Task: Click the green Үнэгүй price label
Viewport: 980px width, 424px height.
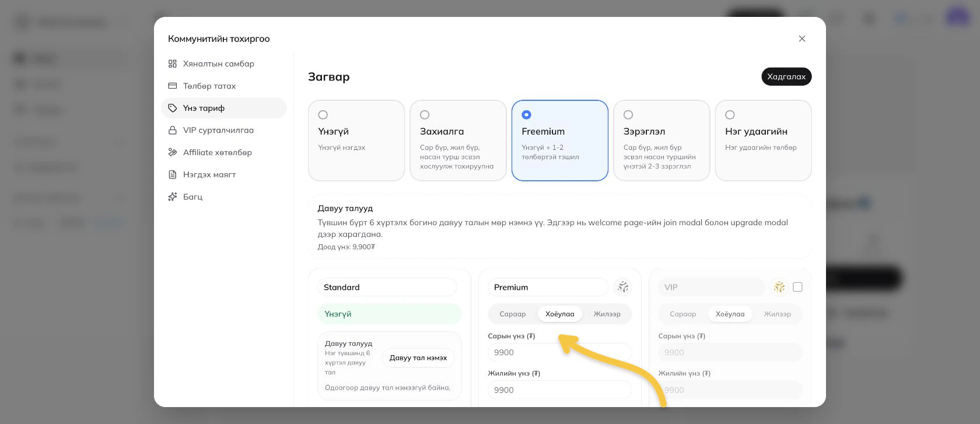Action: [390, 314]
